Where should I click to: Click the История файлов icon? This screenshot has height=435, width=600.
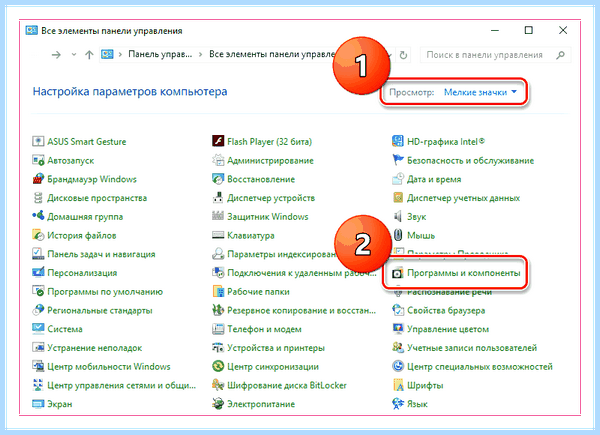(38, 235)
